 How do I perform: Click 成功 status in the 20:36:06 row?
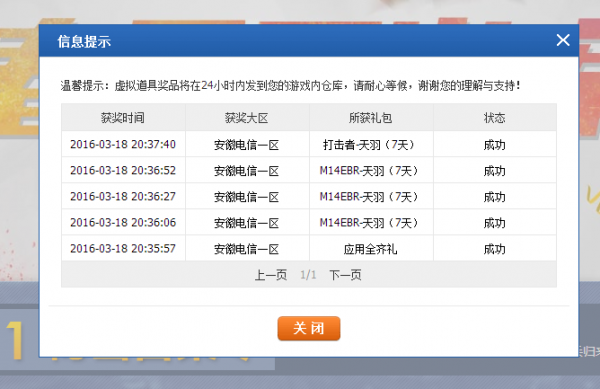[494, 223]
